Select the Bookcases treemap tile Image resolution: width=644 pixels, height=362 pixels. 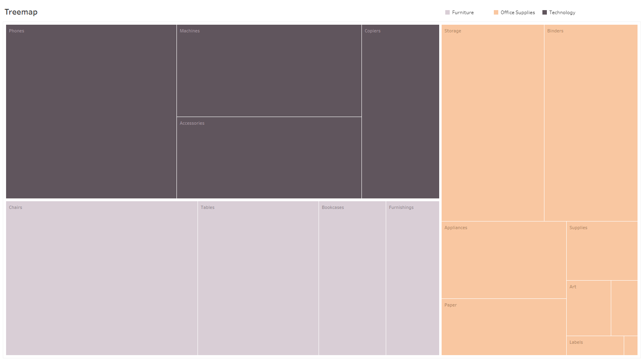click(x=352, y=278)
